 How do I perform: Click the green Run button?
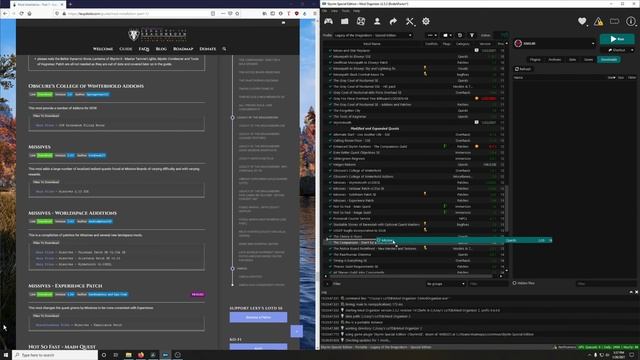[x=617, y=39]
